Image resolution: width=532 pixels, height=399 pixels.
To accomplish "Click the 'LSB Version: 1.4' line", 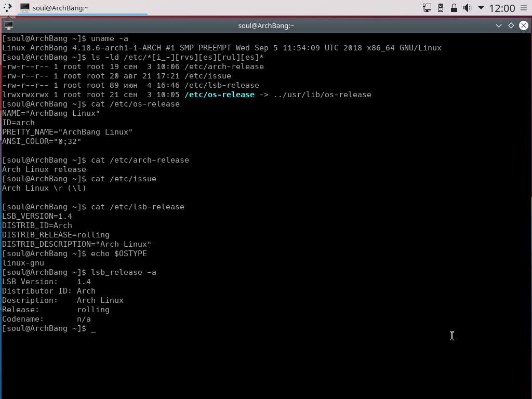I will click(46, 282).
